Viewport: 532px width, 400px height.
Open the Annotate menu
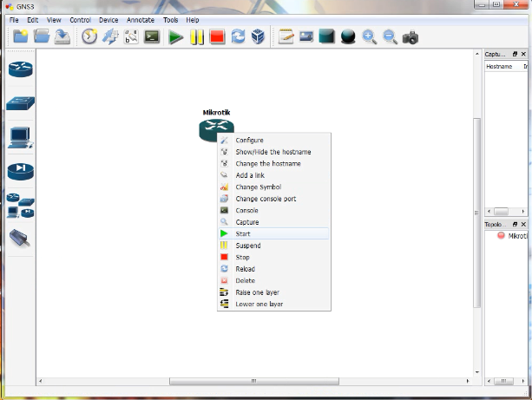click(x=141, y=20)
